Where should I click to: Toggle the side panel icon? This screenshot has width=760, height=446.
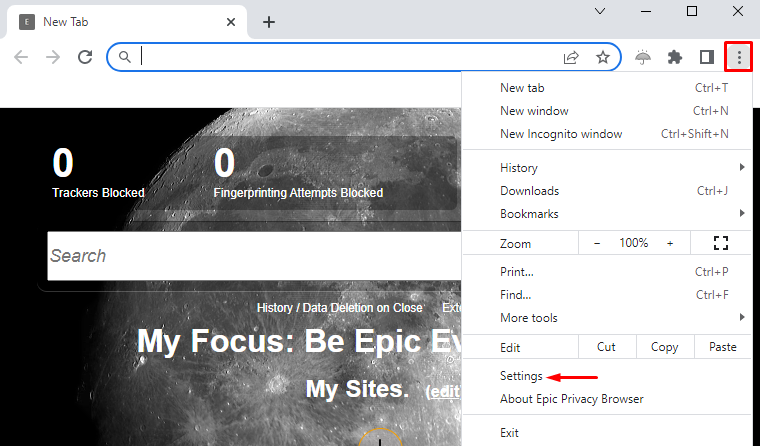pos(707,57)
